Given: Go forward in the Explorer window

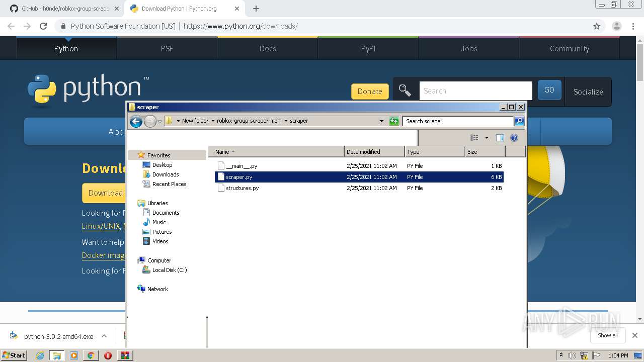Looking at the screenshot, I should tap(150, 121).
